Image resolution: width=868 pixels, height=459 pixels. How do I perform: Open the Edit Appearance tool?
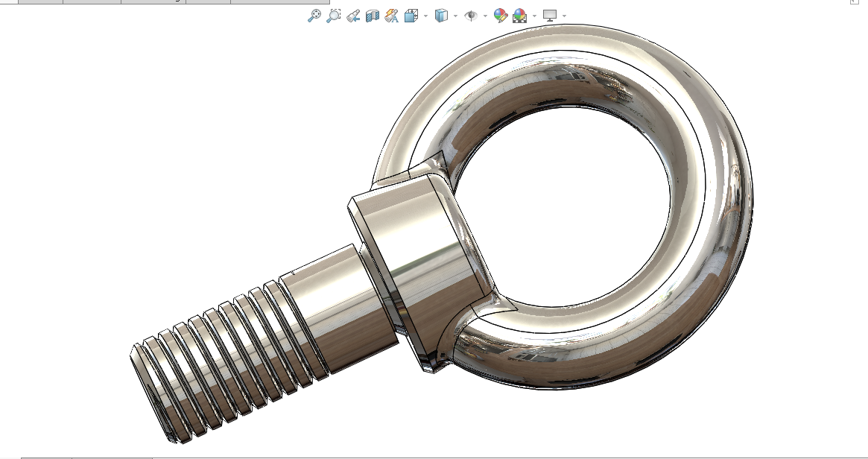click(x=500, y=16)
